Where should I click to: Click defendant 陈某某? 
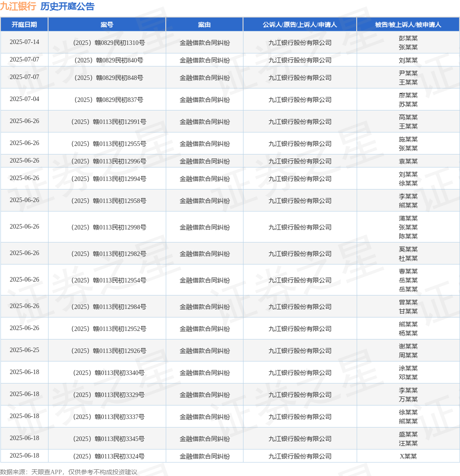click(x=408, y=237)
